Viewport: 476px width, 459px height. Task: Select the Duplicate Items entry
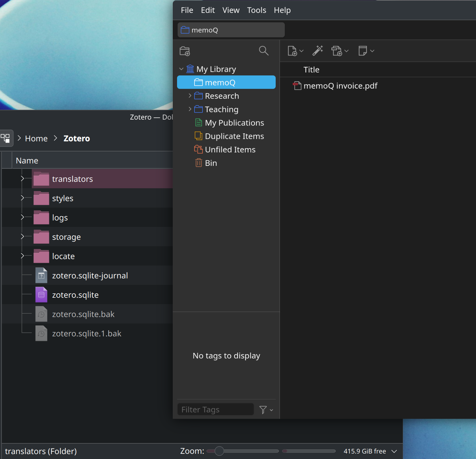[234, 136]
